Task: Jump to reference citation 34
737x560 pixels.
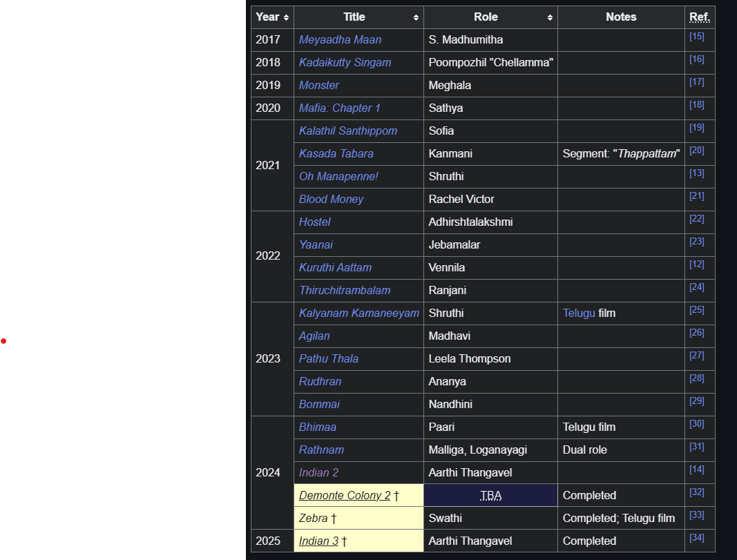Action: (x=696, y=537)
